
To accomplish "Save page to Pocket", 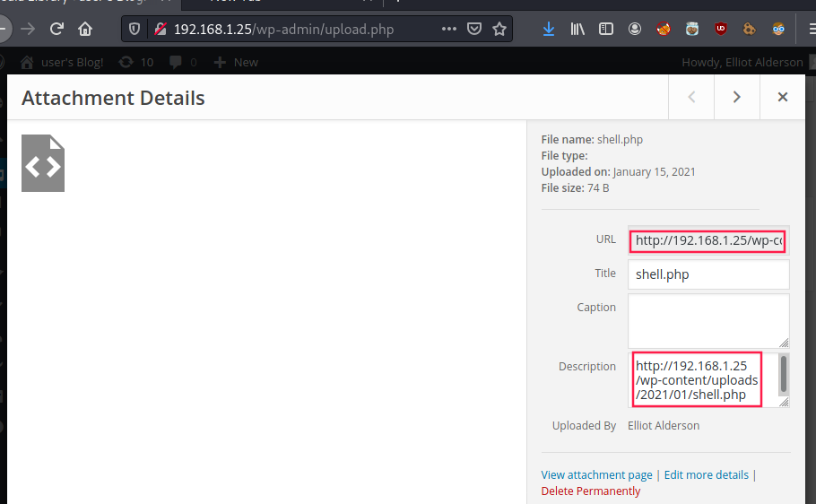I will [474, 29].
